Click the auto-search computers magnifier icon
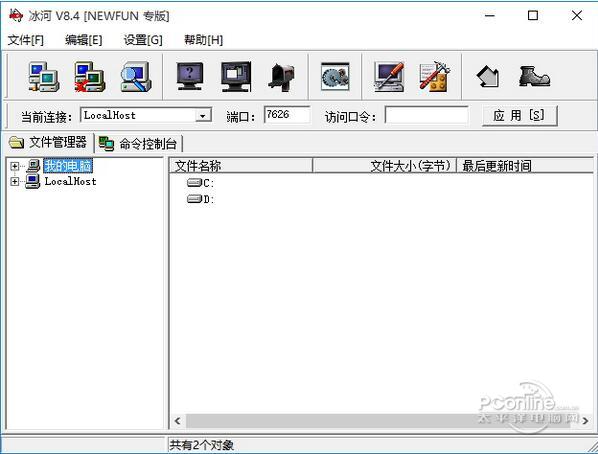 click(136, 77)
